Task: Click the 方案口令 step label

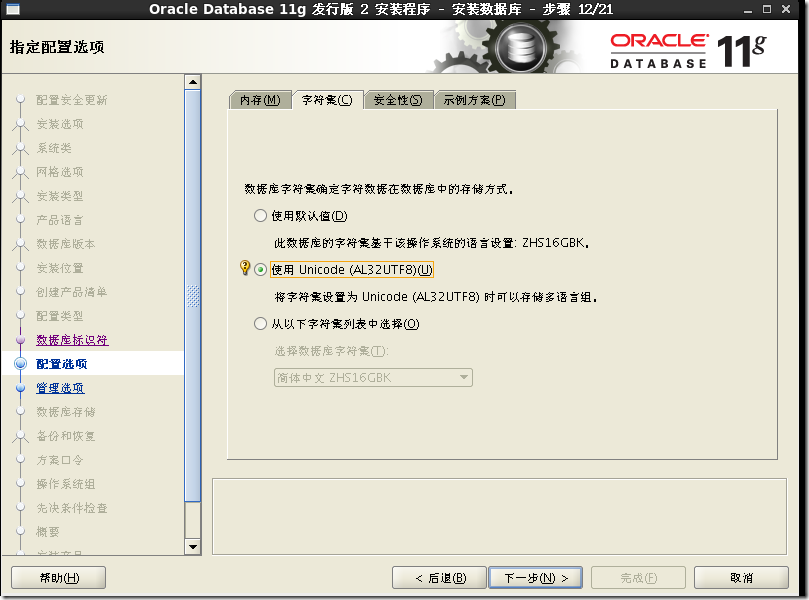Action: coord(60,460)
